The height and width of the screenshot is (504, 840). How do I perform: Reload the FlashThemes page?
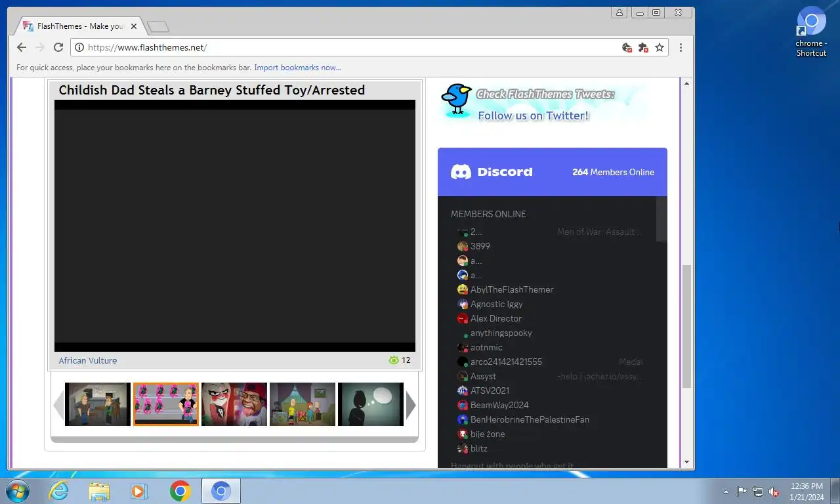[58, 47]
